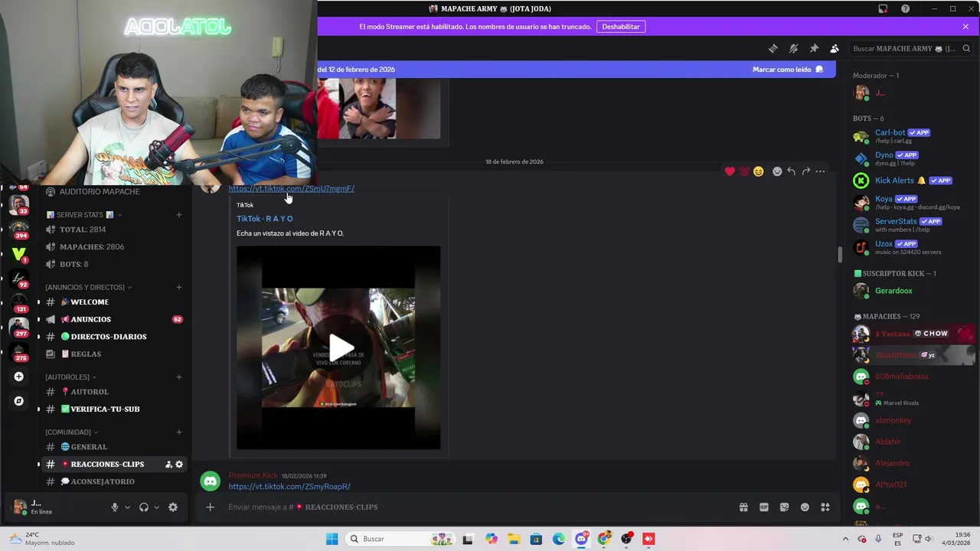Select Carl-bot in member list

coord(911,136)
